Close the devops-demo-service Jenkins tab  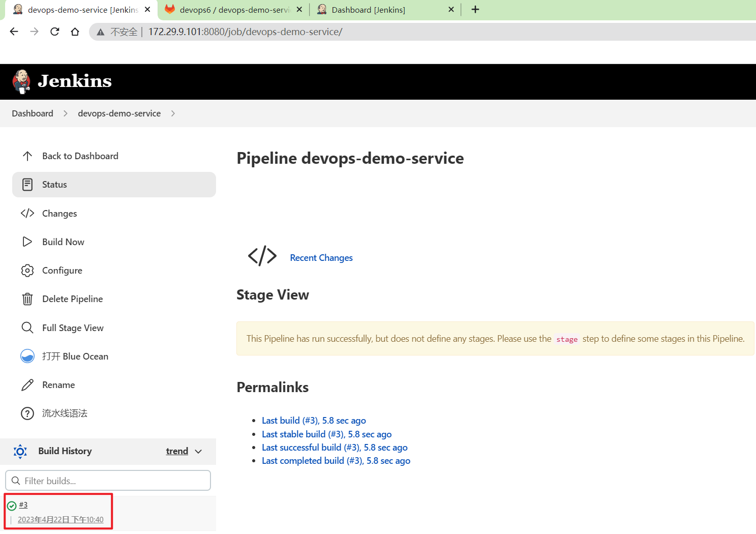147,9
